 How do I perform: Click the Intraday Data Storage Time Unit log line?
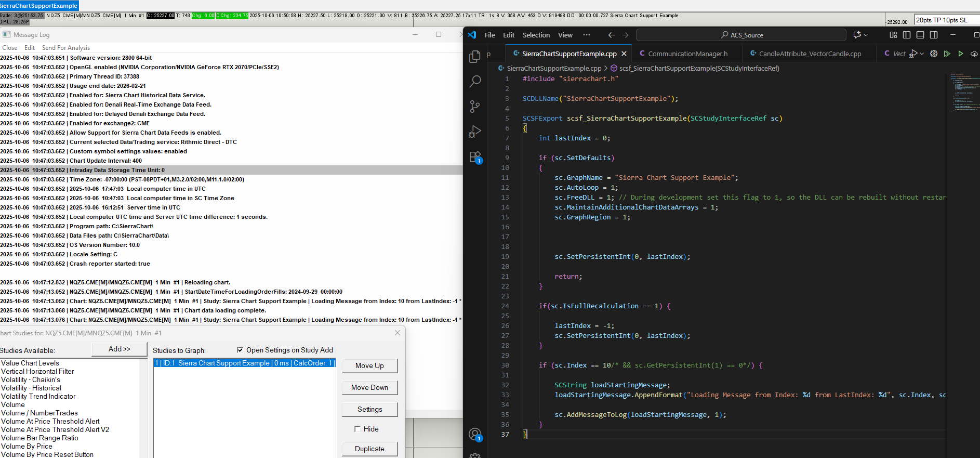point(231,170)
